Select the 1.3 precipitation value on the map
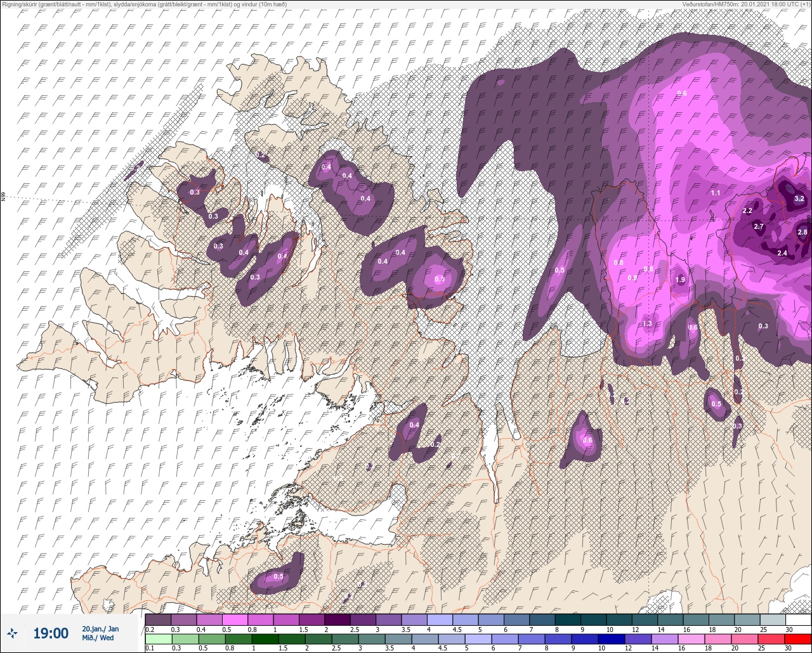Viewport: 812px width, 653px height. [x=647, y=323]
